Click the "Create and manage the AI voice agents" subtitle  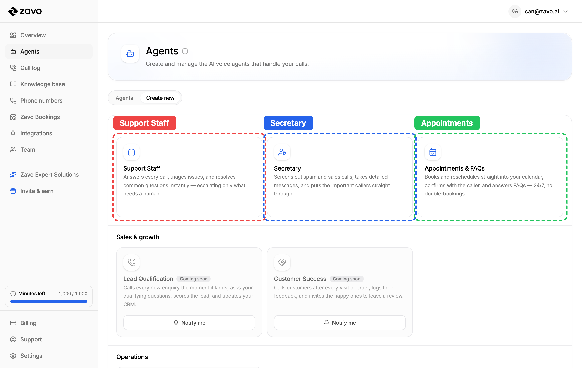(x=227, y=64)
